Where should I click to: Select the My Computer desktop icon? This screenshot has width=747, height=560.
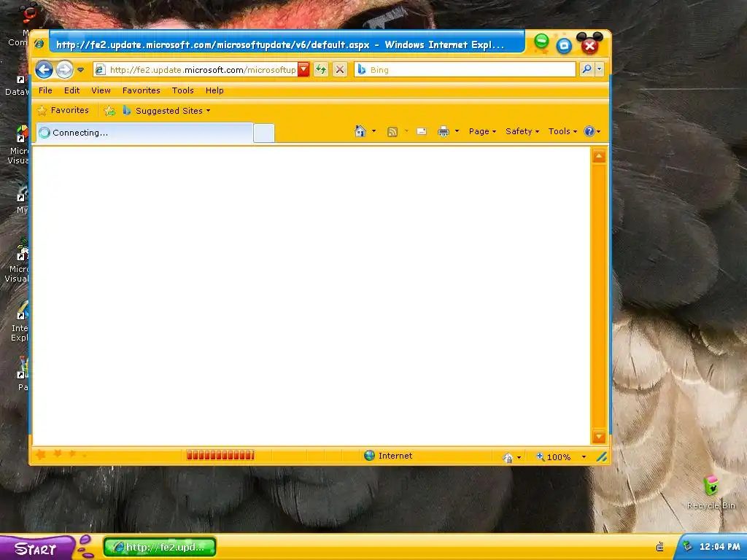pos(20,24)
